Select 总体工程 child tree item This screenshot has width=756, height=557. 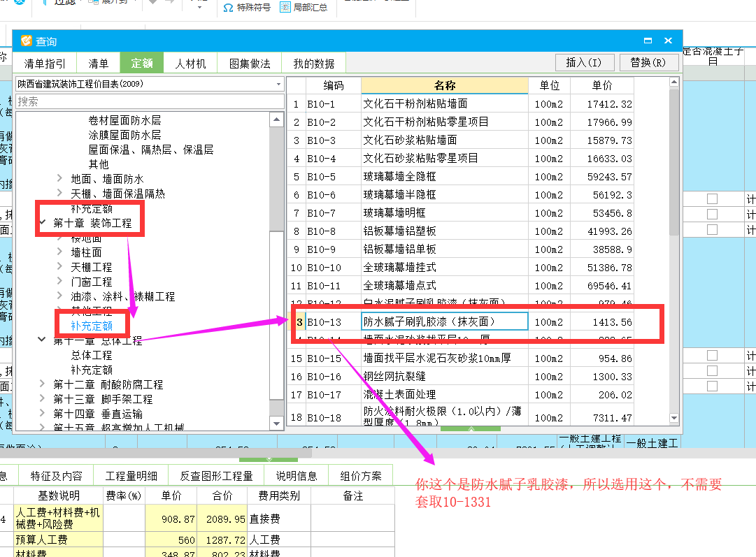(92, 355)
